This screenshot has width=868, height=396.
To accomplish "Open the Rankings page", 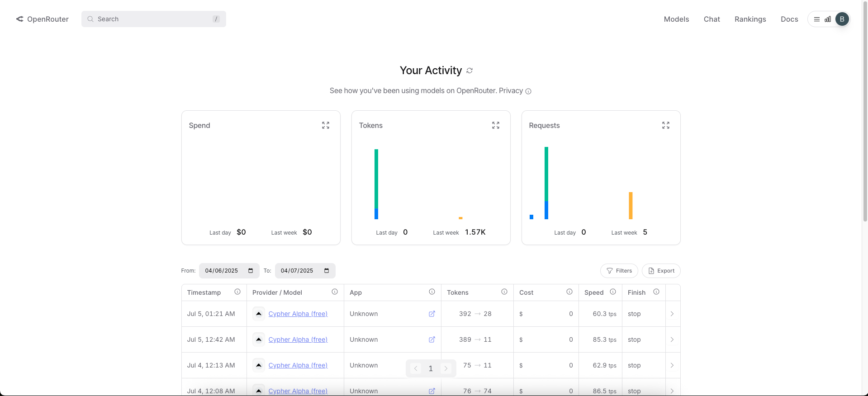I will (750, 19).
